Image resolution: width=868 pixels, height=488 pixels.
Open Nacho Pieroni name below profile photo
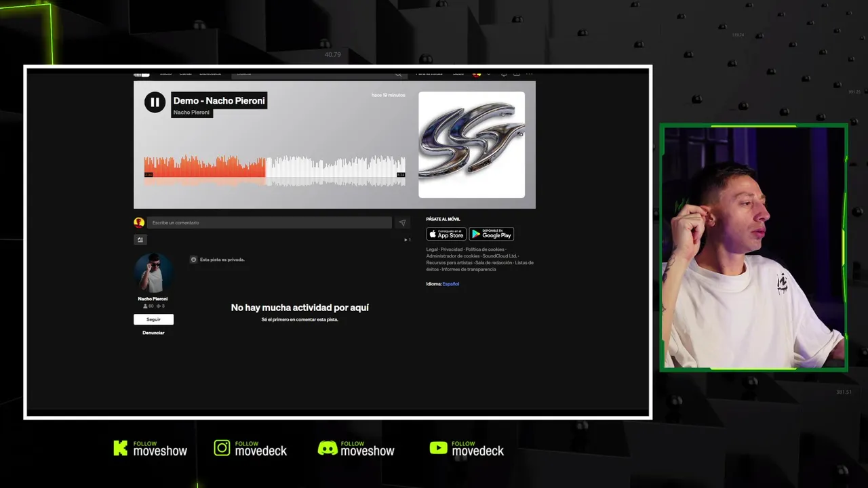153,299
